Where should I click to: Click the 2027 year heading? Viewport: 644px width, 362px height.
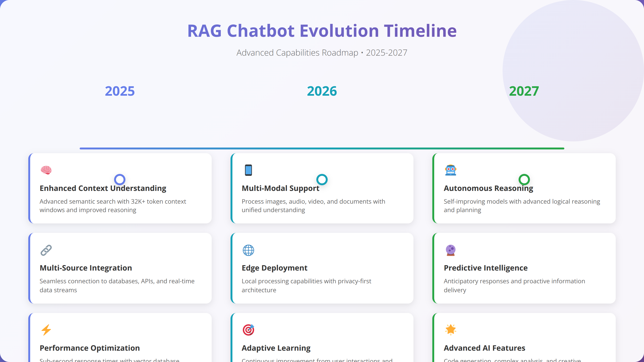click(x=524, y=91)
